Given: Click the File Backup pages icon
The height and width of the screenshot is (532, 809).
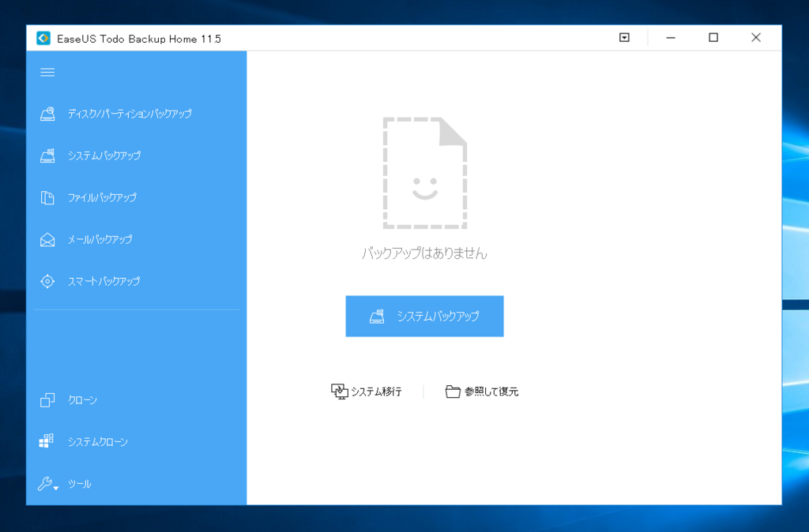Looking at the screenshot, I should 47,198.
